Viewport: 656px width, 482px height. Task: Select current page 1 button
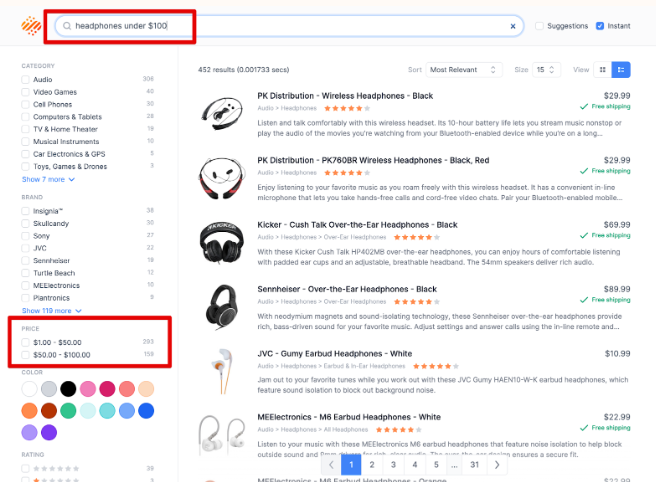(351, 464)
